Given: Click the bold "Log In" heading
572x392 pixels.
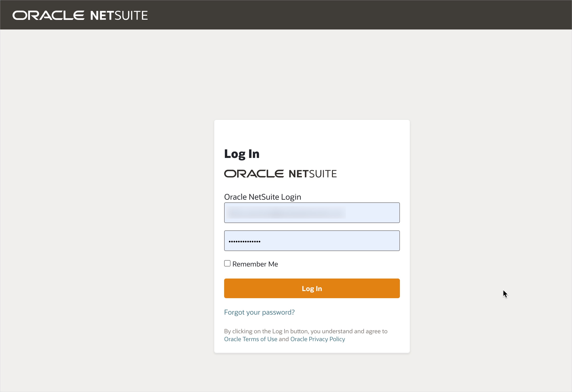Looking at the screenshot, I should point(242,154).
